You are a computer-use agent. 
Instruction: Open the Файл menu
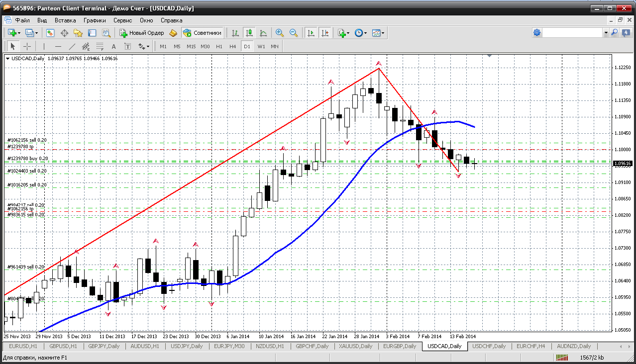pyautogui.click(x=22, y=20)
